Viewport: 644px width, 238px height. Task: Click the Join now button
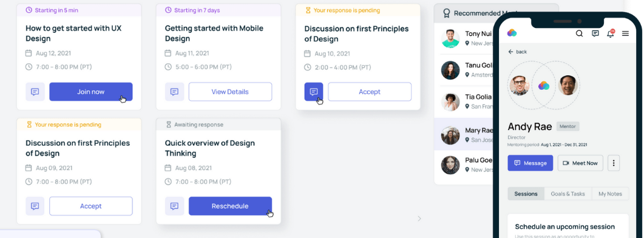91,92
